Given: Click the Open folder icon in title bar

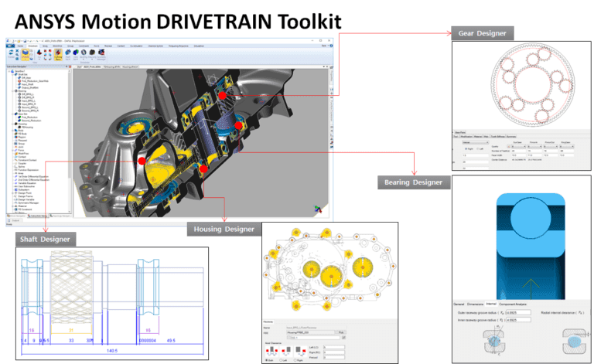Looking at the screenshot, I should coord(19,41).
